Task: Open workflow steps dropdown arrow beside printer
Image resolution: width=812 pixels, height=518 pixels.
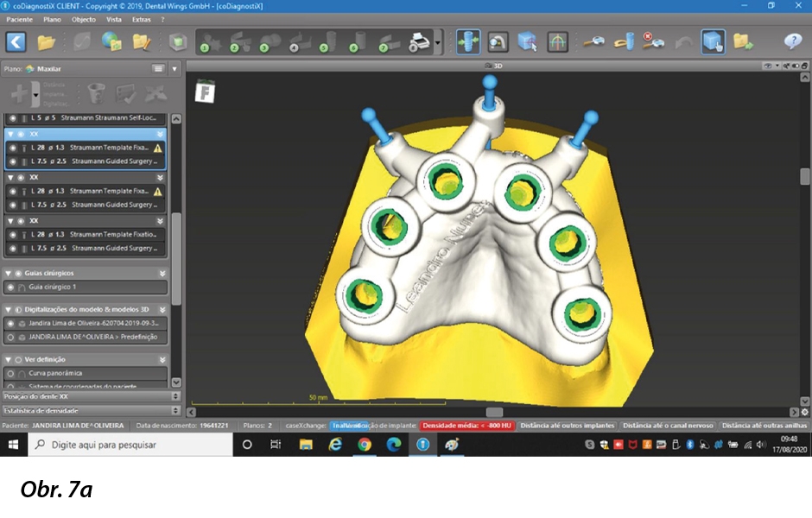Action: coord(438,42)
